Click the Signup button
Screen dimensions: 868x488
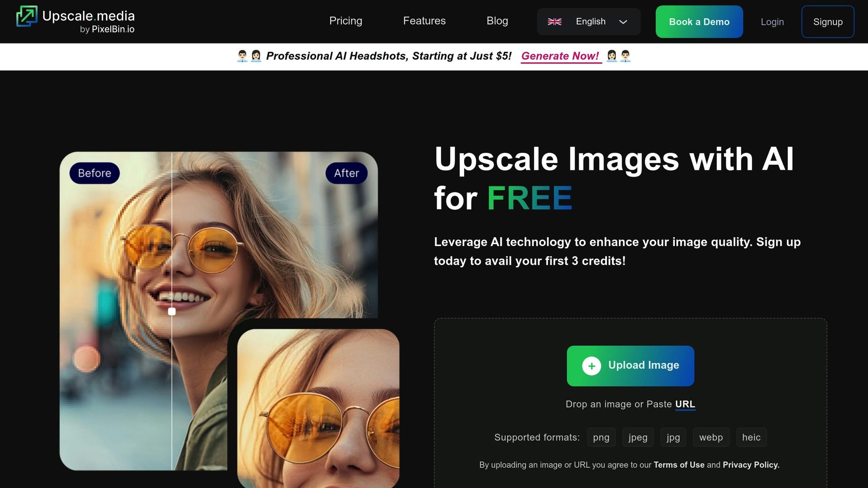827,22
